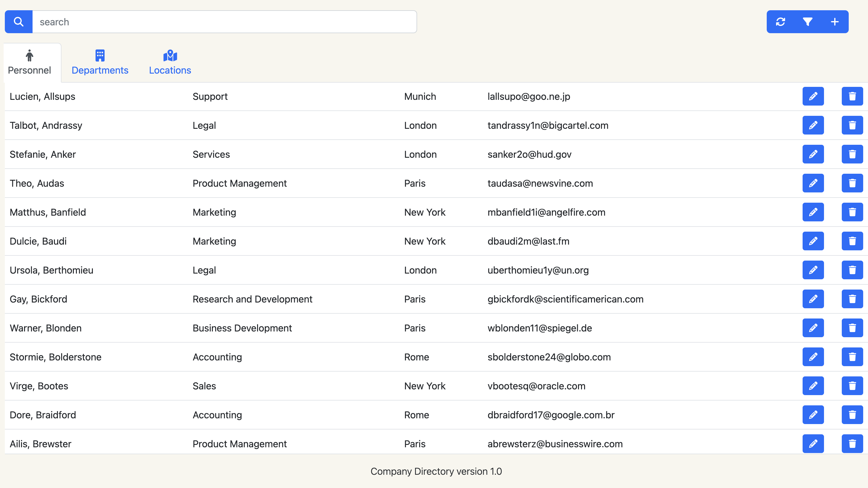This screenshot has height=488, width=868.
Task: Open the filter funnel icon
Action: 807,22
